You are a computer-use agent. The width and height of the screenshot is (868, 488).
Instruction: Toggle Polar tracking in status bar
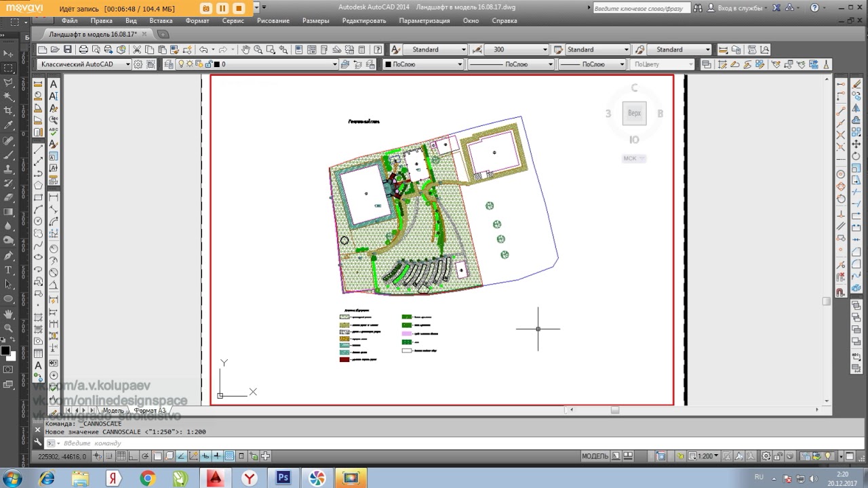click(144, 456)
